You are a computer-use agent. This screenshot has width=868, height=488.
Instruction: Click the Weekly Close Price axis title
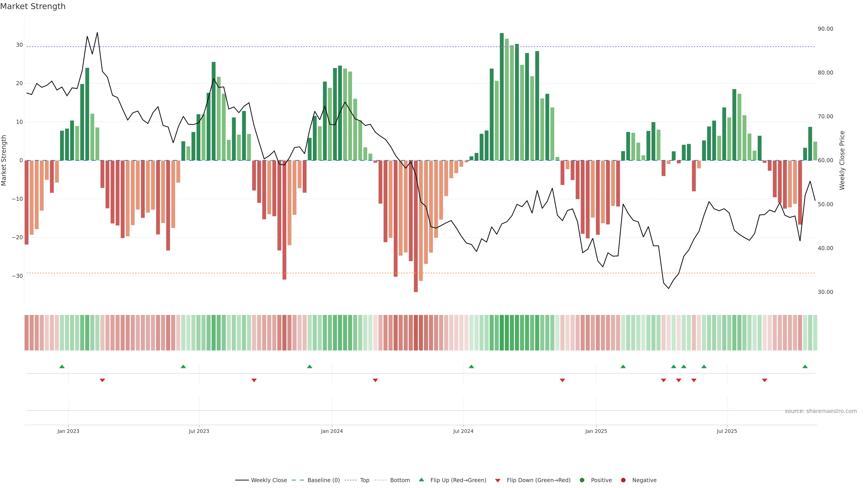pos(842,160)
